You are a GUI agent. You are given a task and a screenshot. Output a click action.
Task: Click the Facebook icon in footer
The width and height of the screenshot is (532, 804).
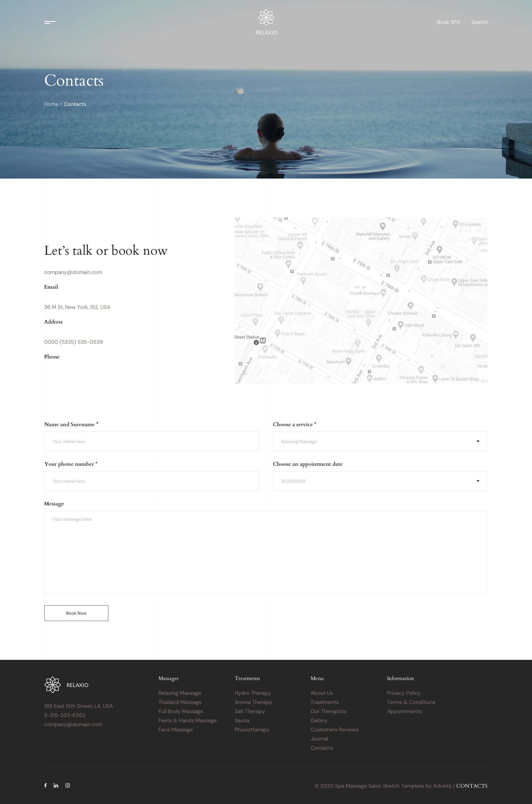coord(45,785)
